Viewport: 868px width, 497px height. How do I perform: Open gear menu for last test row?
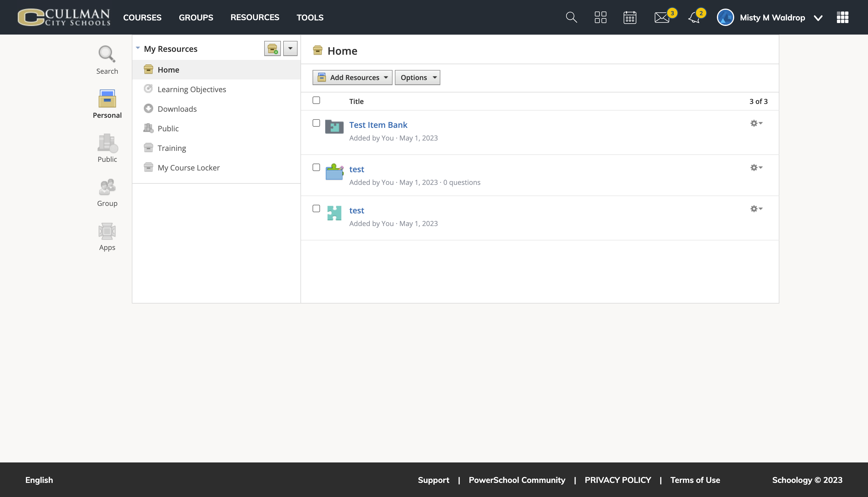click(756, 208)
